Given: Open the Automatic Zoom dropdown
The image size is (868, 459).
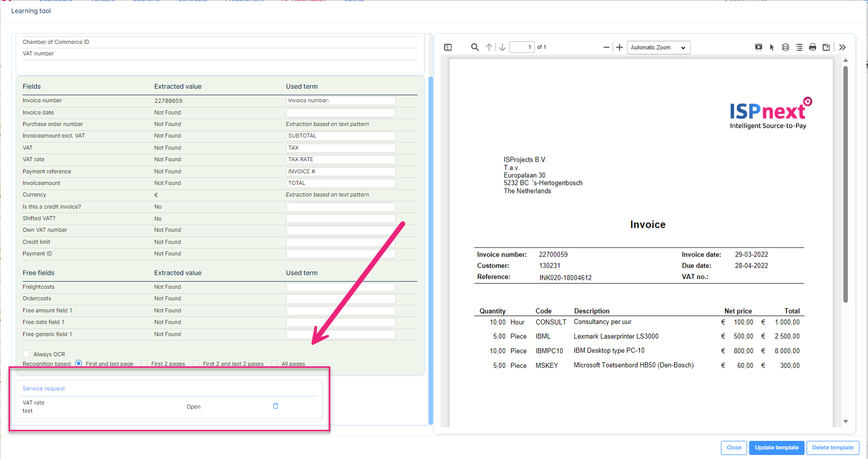Looking at the screenshot, I should tap(659, 47).
